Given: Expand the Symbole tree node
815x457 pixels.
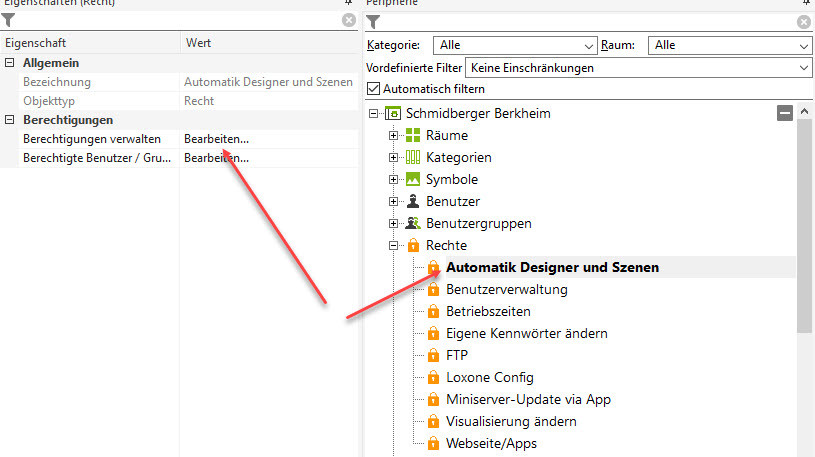Looking at the screenshot, I should [x=393, y=179].
